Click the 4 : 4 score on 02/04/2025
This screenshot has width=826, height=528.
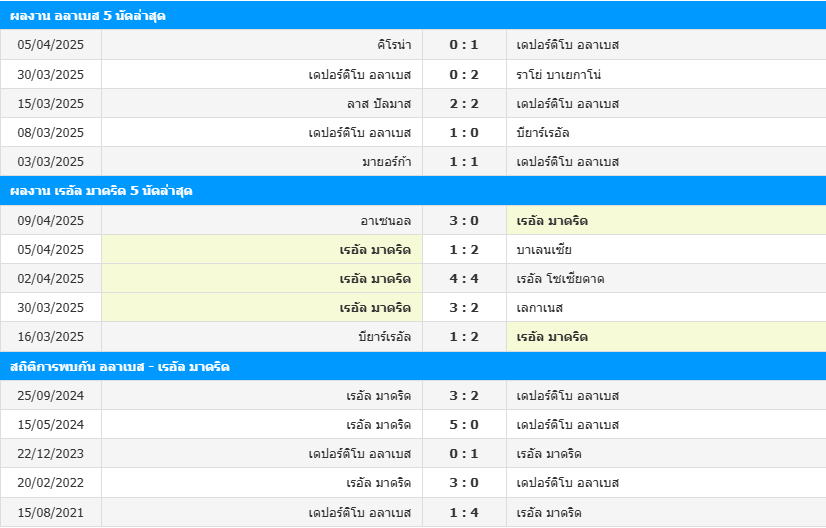pyautogui.click(x=464, y=279)
